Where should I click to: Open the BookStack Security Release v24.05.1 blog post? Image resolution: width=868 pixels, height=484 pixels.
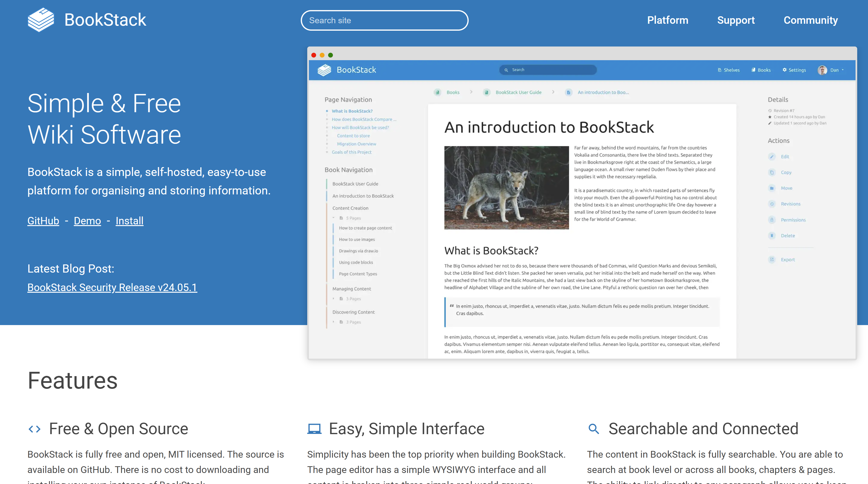[112, 287]
